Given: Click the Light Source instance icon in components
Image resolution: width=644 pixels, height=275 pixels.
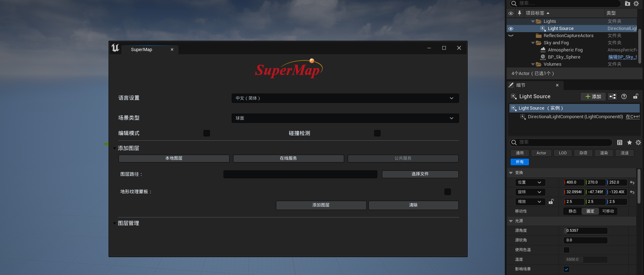Looking at the screenshot, I should tap(514, 108).
